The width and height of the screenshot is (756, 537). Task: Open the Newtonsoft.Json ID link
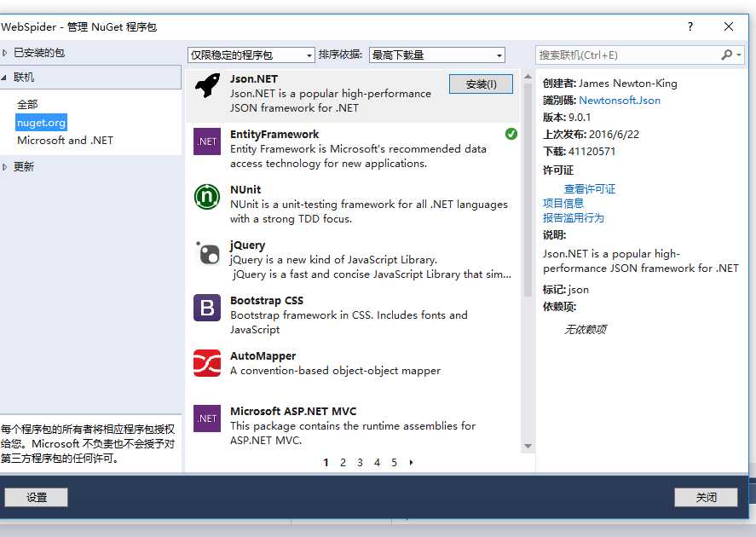[x=620, y=101]
